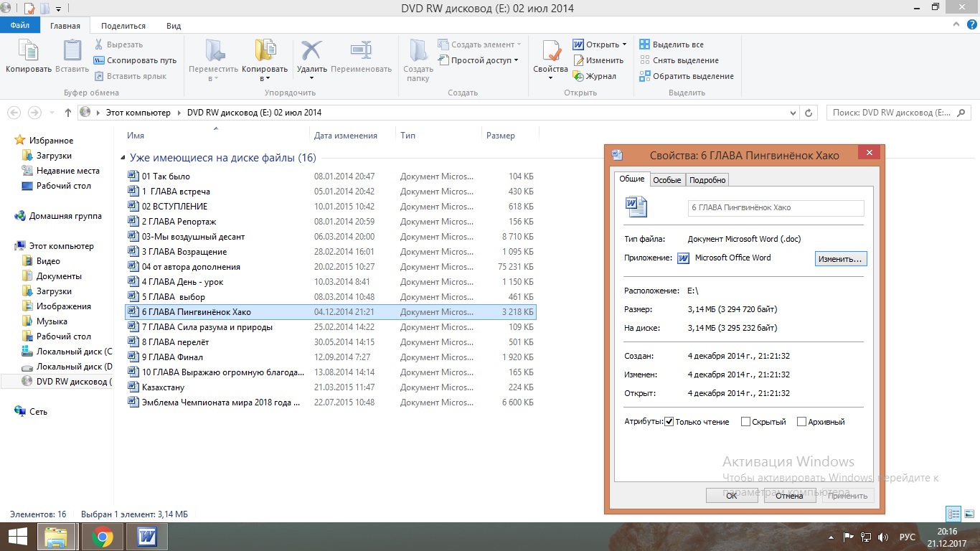
Task: Open the Простой доступ dropdown
Action: pos(516,60)
